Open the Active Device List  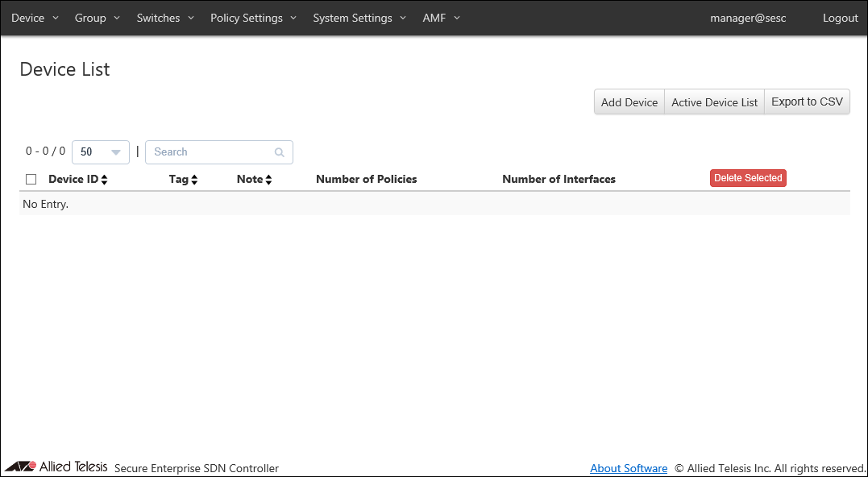point(714,102)
